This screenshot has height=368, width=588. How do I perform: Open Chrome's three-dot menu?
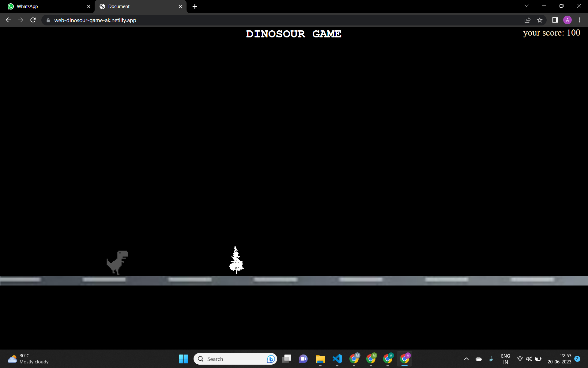(x=579, y=20)
